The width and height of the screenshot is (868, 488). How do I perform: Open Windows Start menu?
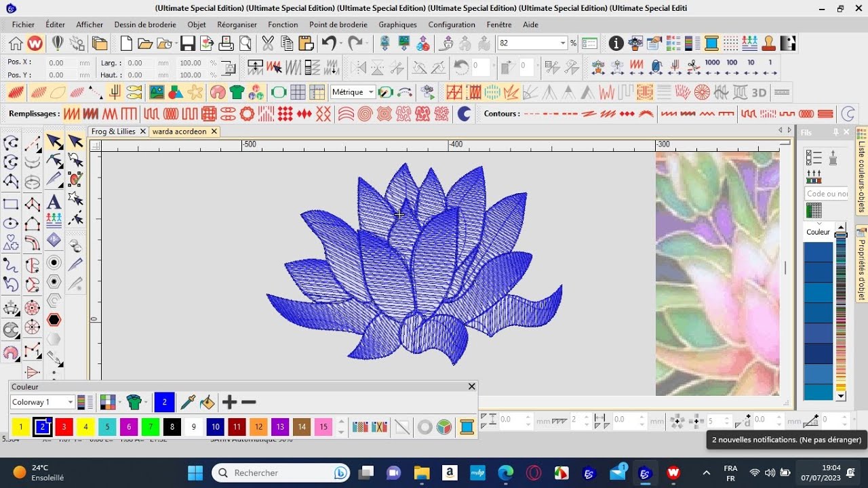[195, 472]
